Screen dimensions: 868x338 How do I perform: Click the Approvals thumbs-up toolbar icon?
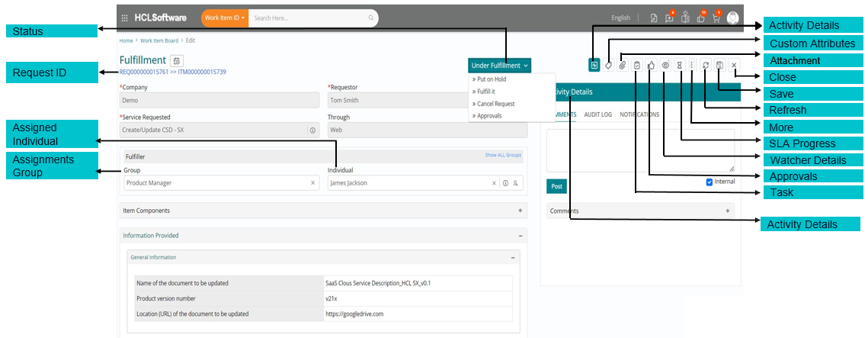tap(651, 66)
